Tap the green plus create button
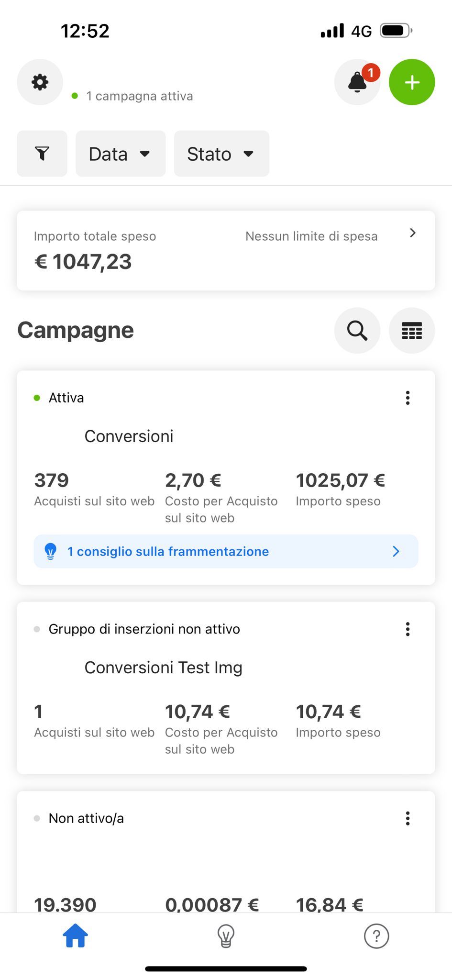Image resolution: width=452 pixels, height=980 pixels. [x=412, y=82]
